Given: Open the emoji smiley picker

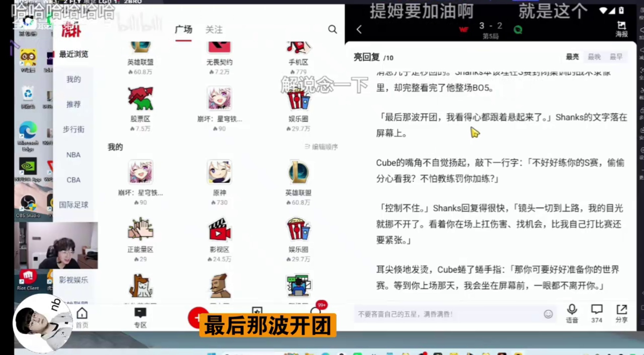Looking at the screenshot, I should click(x=548, y=314).
